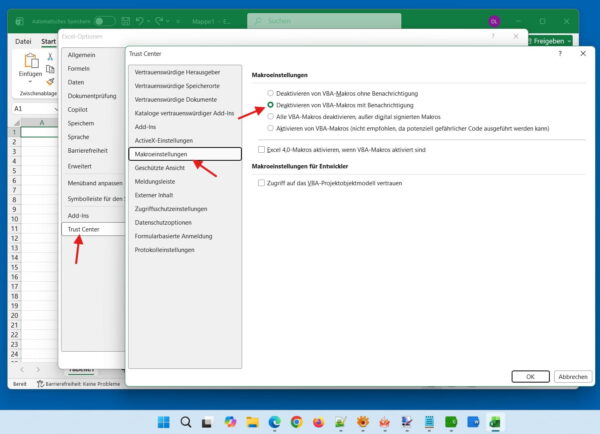Click the Format Painter brush icon

pyautogui.click(x=50, y=82)
